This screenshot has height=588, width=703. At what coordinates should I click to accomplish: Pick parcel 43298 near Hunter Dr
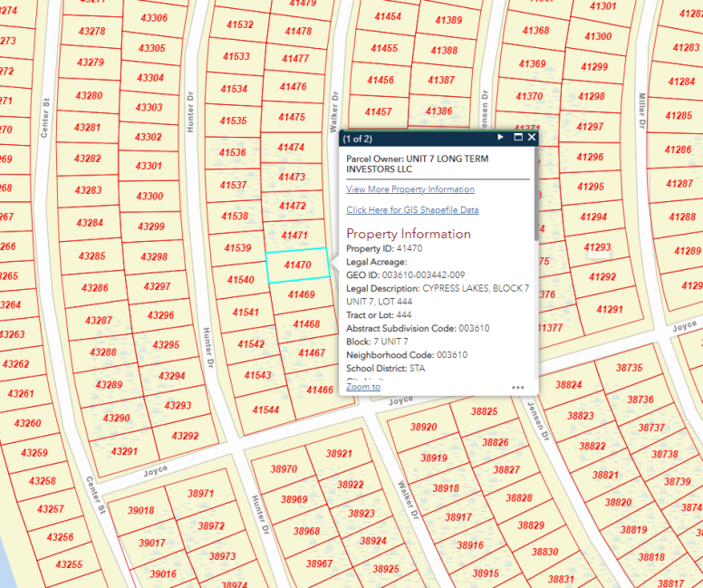[x=154, y=257]
